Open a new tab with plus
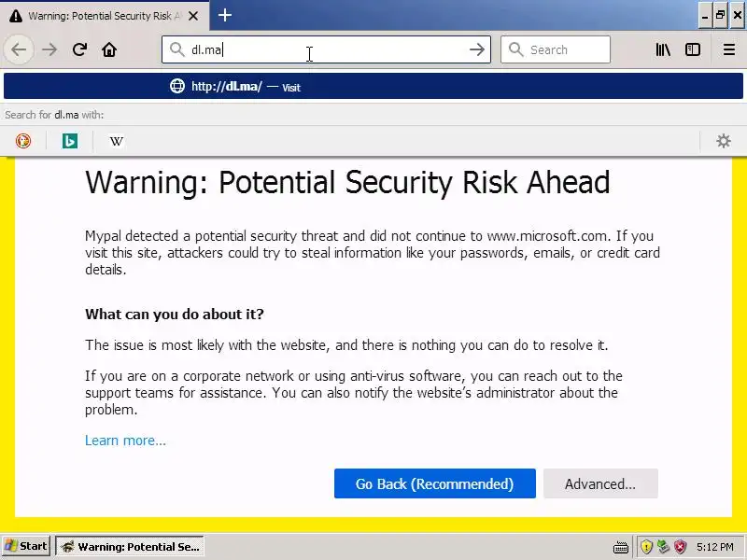 pos(225,15)
